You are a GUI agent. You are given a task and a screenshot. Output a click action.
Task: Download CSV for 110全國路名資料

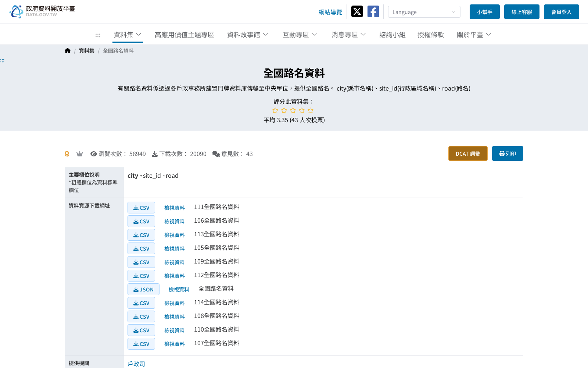(141, 330)
